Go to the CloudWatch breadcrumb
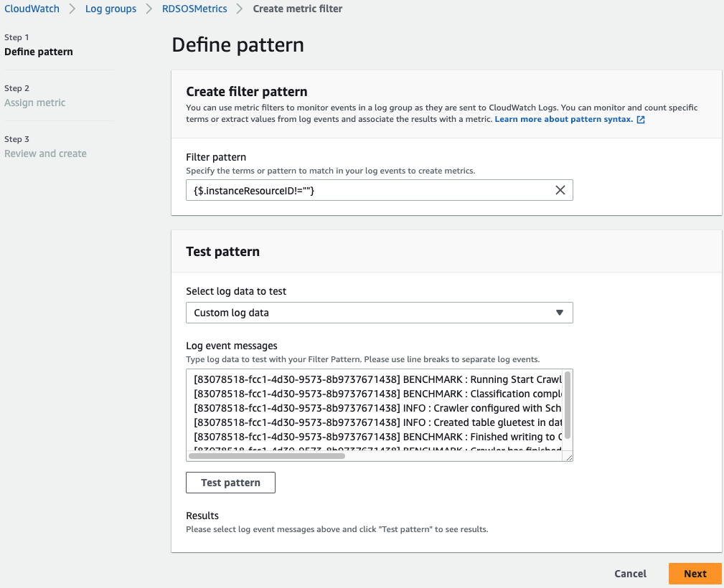724x588 pixels. click(32, 9)
